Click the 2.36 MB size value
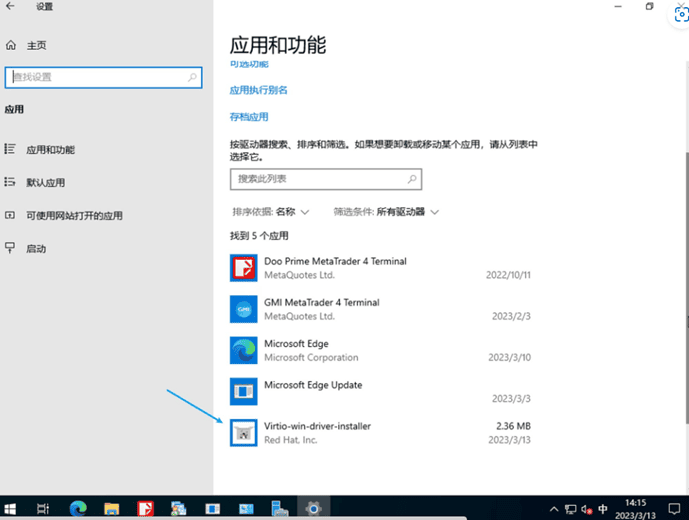Image resolution: width=689 pixels, height=520 pixels. tap(513, 426)
